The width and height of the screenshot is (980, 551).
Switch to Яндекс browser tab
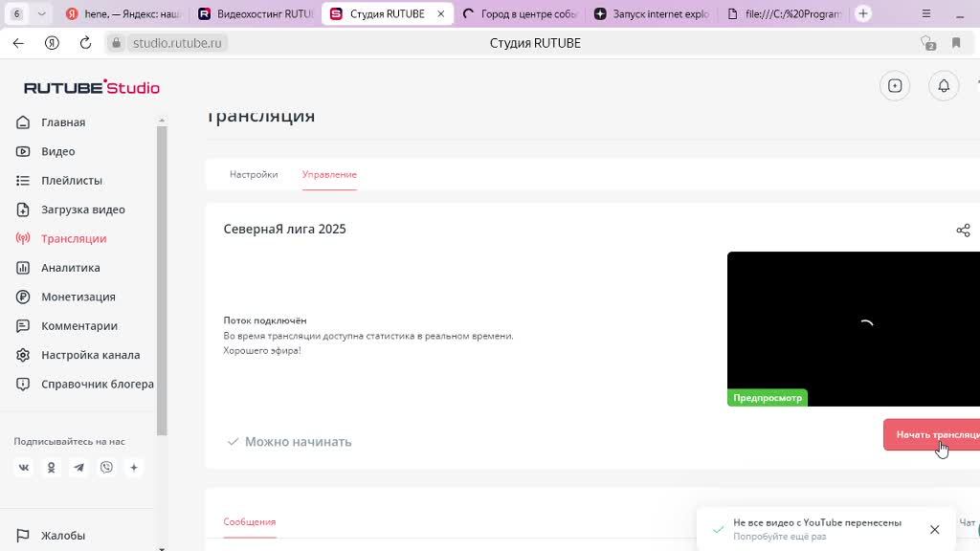123,13
